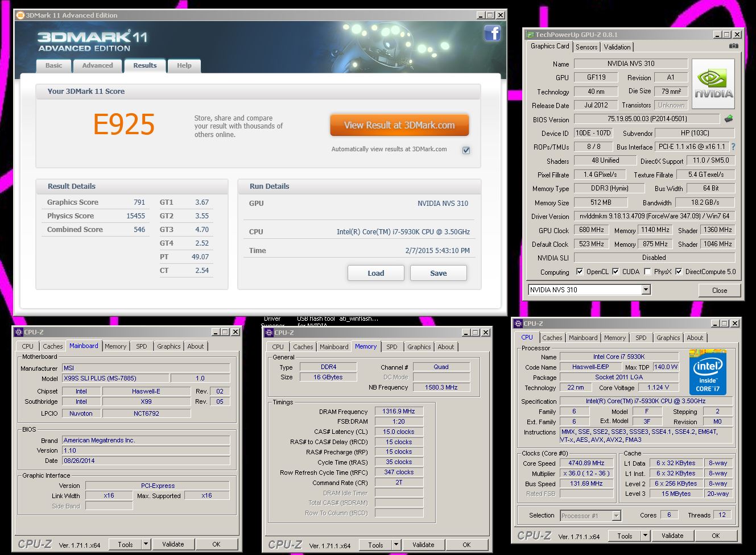Click the E925 score value

pyautogui.click(x=123, y=125)
